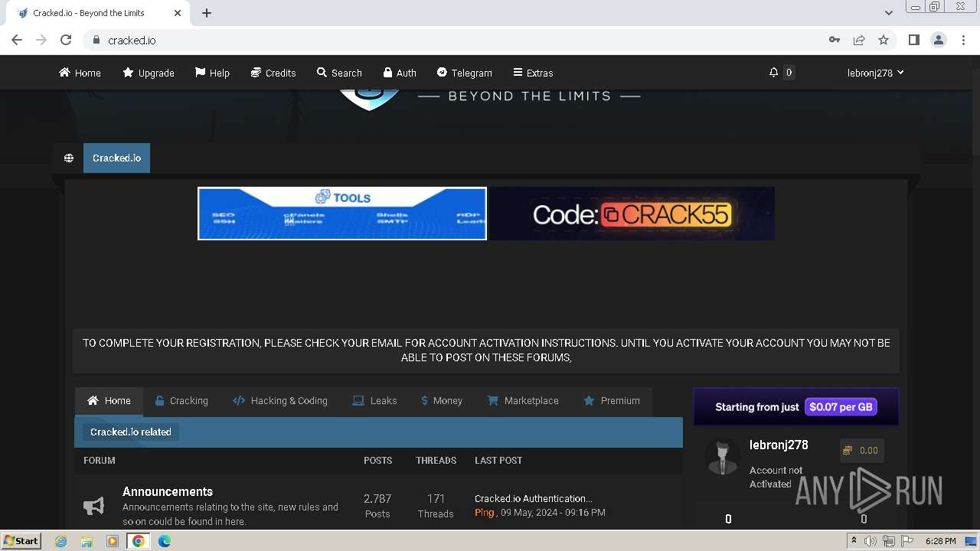This screenshot has height=551, width=980.
Task: Switch to the Cracking tab
Action: (181, 400)
